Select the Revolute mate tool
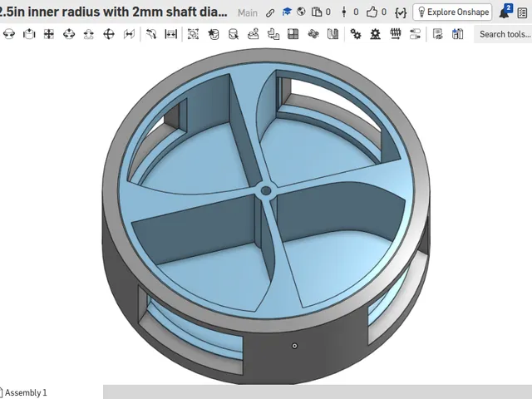This screenshot has height=399, width=532. pos(9,34)
